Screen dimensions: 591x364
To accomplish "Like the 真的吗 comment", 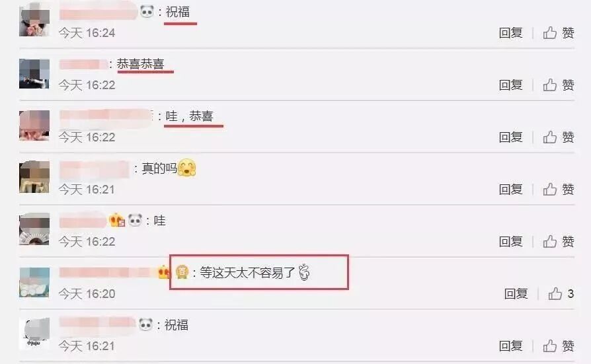I will pos(559,189).
